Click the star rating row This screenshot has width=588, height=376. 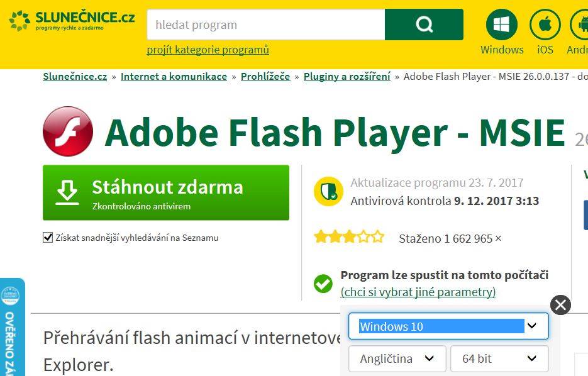point(349,237)
